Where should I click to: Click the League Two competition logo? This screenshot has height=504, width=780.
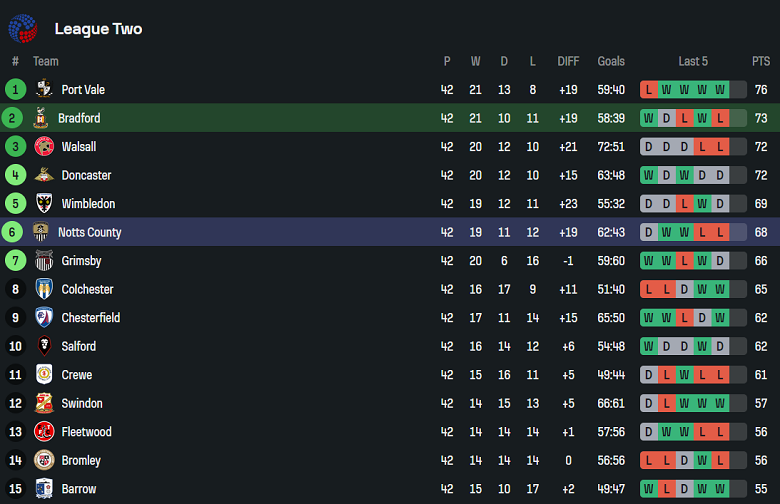click(x=23, y=29)
